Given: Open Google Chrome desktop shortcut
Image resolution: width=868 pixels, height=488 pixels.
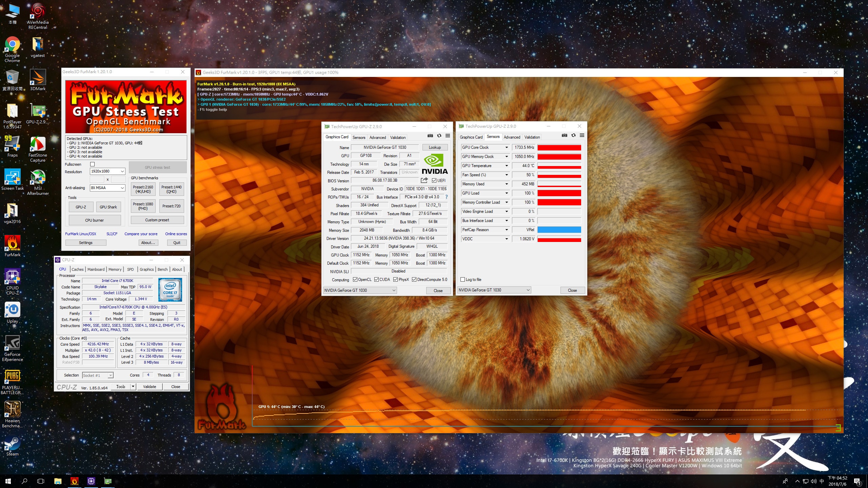Looking at the screenshot, I should pos(12,49).
